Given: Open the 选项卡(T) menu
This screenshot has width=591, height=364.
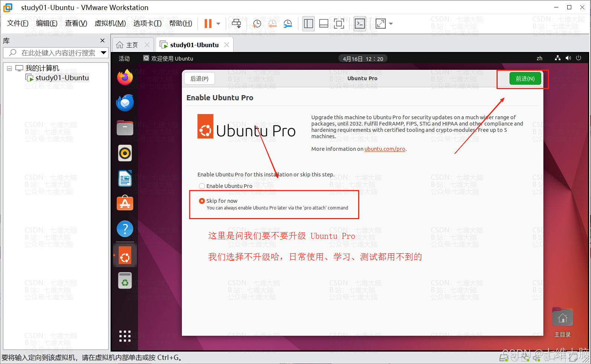Looking at the screenshot, I should (x=147, y=23).
